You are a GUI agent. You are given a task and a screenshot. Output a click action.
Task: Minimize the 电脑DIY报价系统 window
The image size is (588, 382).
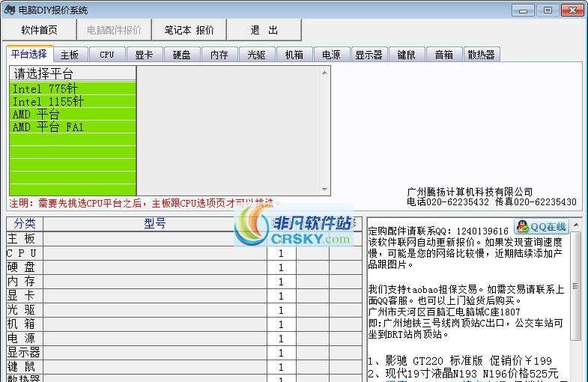(523, 10)
